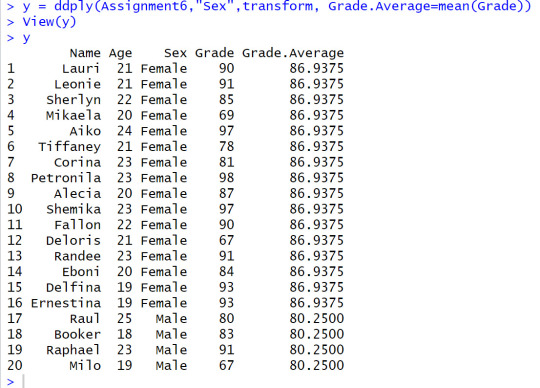Screen dimensions: 540x388
Task: Click the Grade.Average column header
Action: pyautogui.click(x=293, y=53)
